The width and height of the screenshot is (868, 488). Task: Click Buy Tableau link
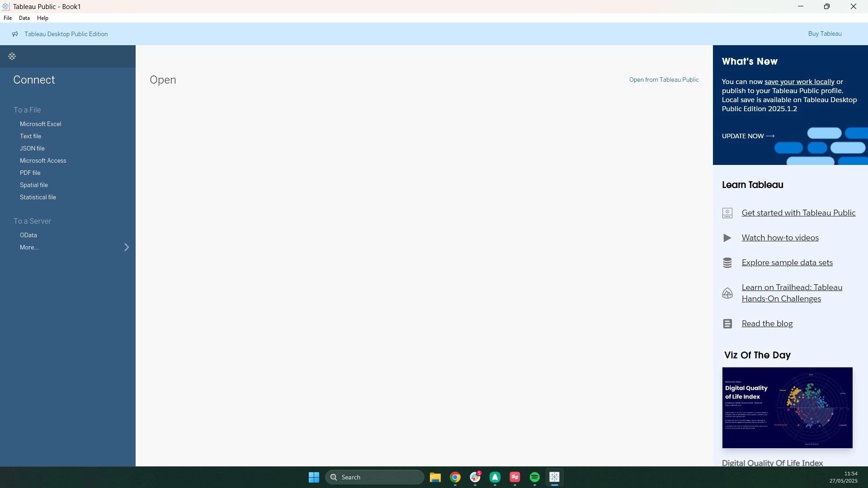[825, 34]
